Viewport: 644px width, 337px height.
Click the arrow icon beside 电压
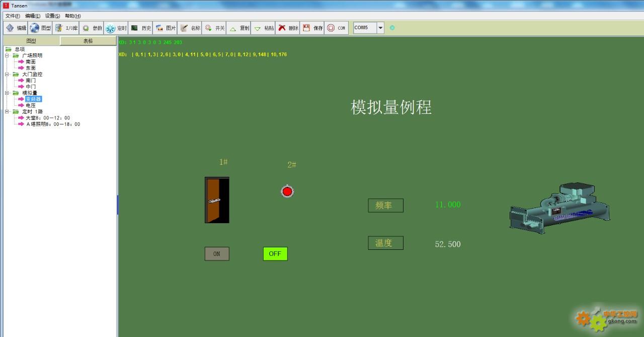[x=21, y=105]
